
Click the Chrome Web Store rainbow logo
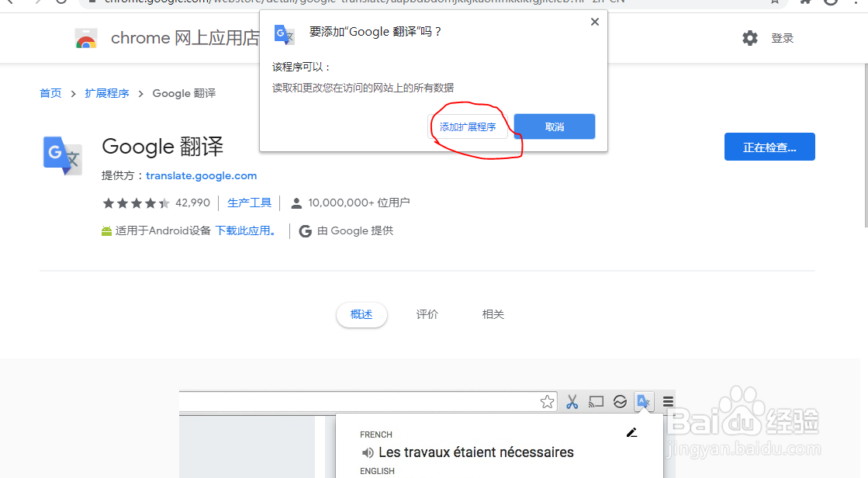[x=86, y=39]
